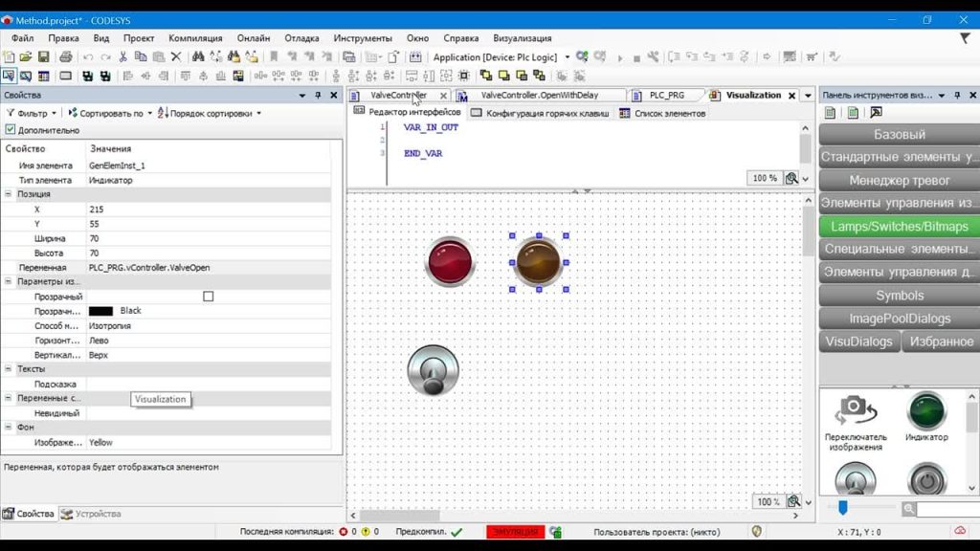The width and height of the screenshot is (980, 551).
Task: Collapse the Позиция property group
Action: [x=8, y=194]
